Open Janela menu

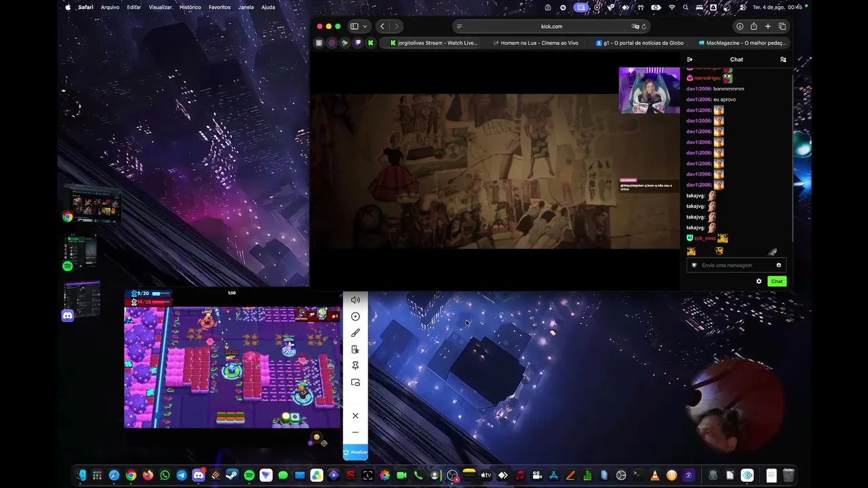pyautogui.click(x=246, y=7)
